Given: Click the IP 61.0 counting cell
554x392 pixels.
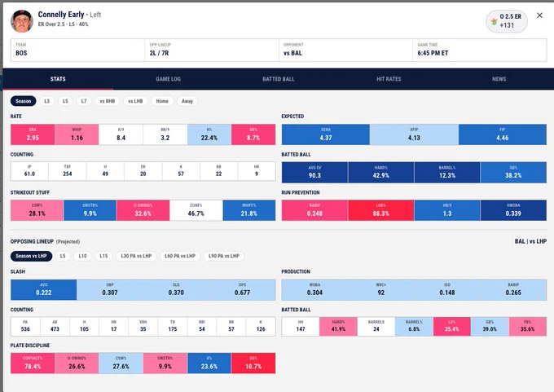Looking at the screenshot, I should tap(29, 171).
